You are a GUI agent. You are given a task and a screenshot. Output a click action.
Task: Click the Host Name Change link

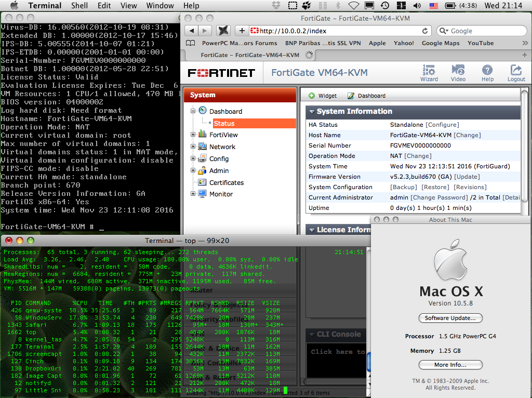point(467,135)
